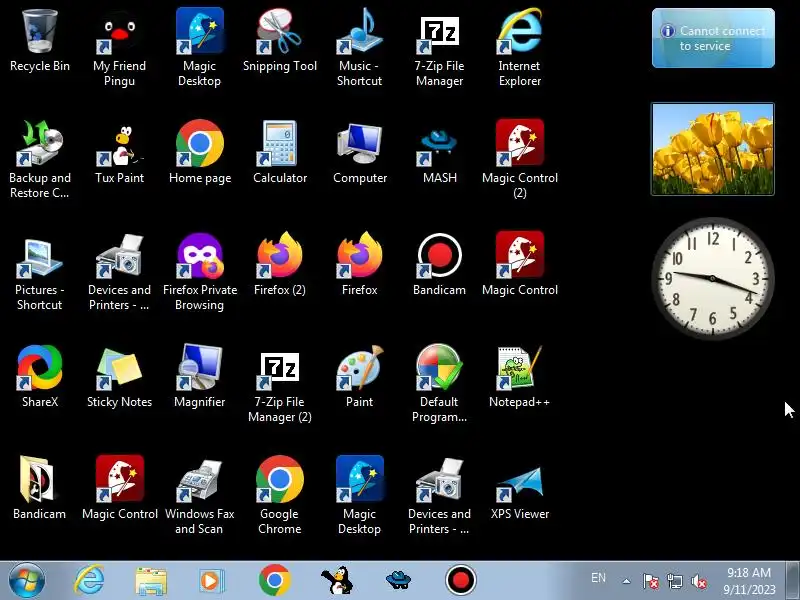
Task: Click the MASH hat icon on taskbar
Action: [x=398, y=581]
